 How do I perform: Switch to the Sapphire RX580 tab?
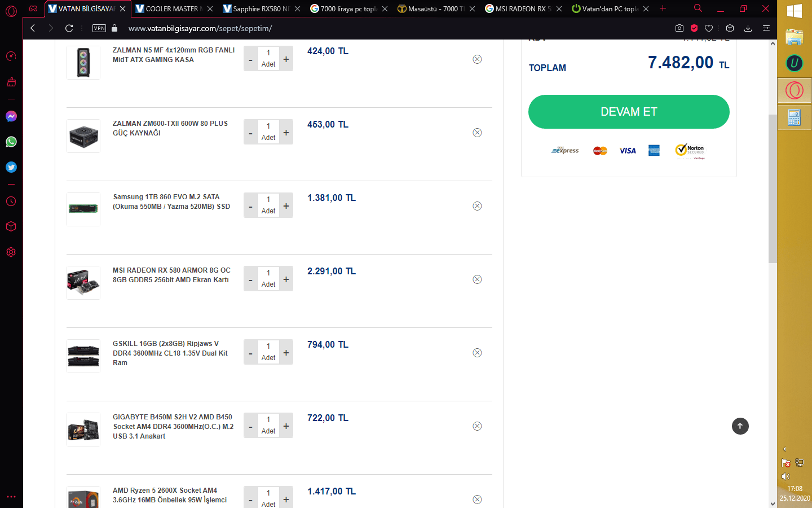click(262, 9)
